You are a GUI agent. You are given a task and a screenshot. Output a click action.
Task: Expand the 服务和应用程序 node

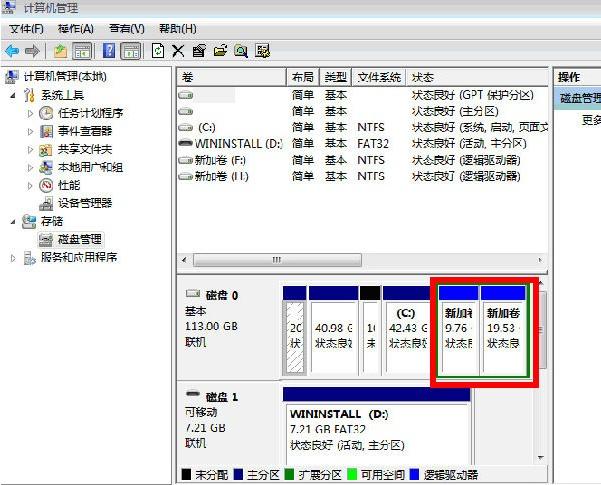point(13,257)
